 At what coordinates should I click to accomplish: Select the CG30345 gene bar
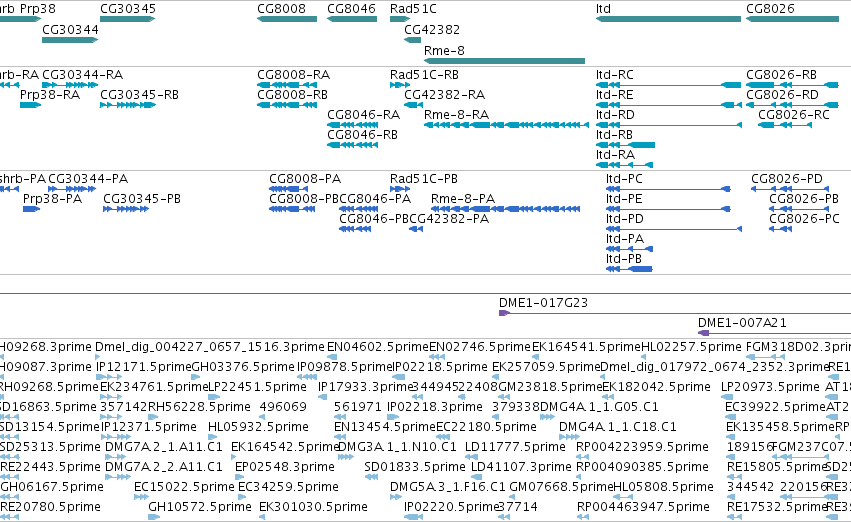[128, 19]
